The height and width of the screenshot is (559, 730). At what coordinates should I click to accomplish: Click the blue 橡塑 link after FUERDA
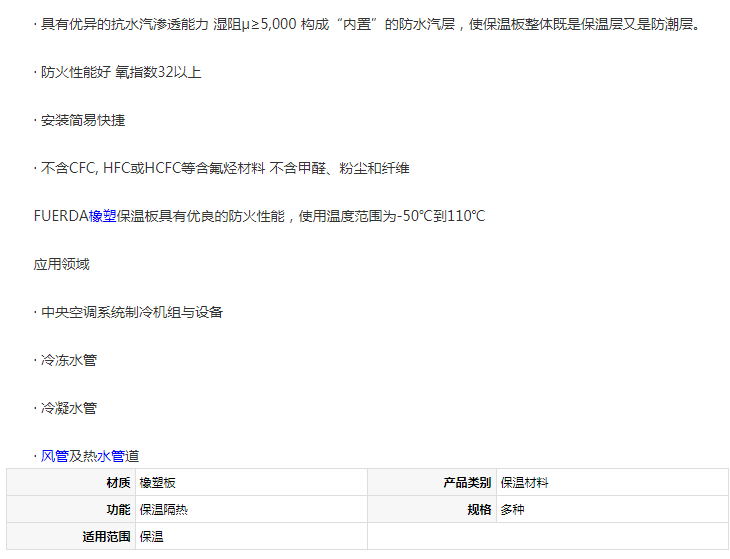103,216
